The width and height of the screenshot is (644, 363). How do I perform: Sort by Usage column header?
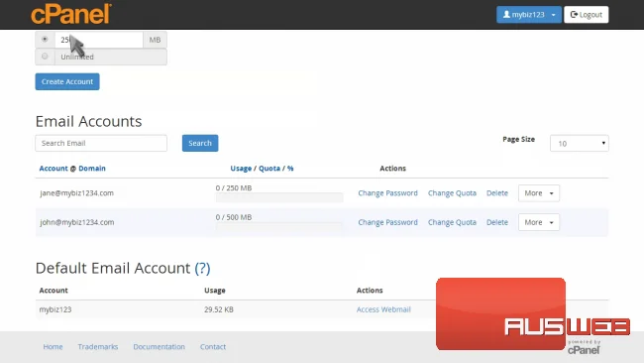[241, 169]
